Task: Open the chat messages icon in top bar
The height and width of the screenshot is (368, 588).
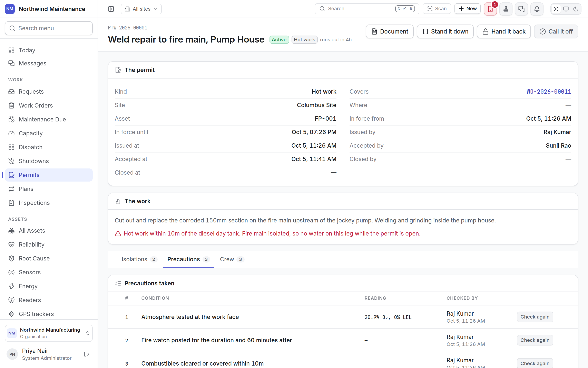Action: [521, 9]
